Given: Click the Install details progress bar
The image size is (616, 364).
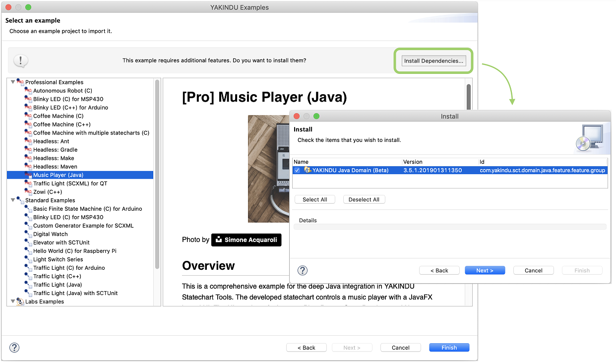Looking at the screenshot, I should pos(450,227).
